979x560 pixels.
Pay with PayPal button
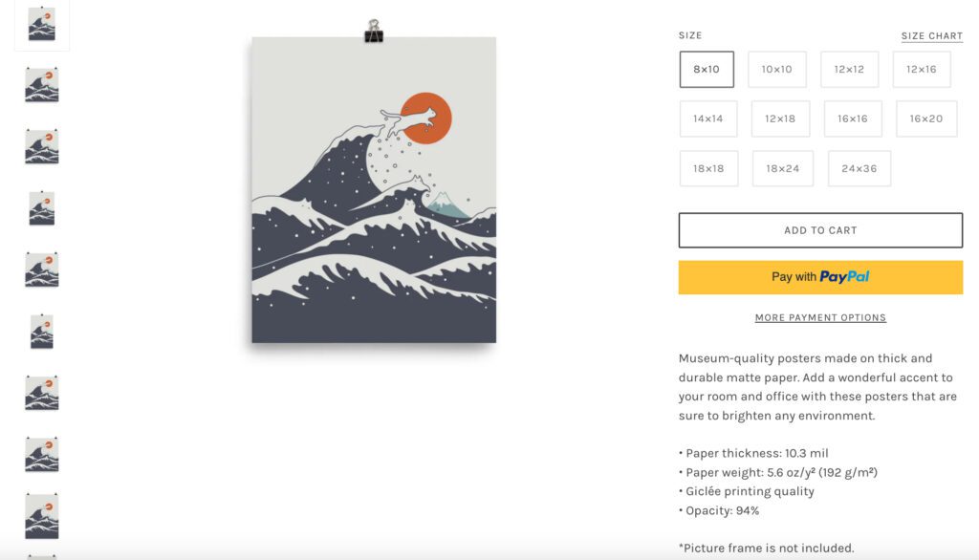pyautogui.click(x=820, y=277)
